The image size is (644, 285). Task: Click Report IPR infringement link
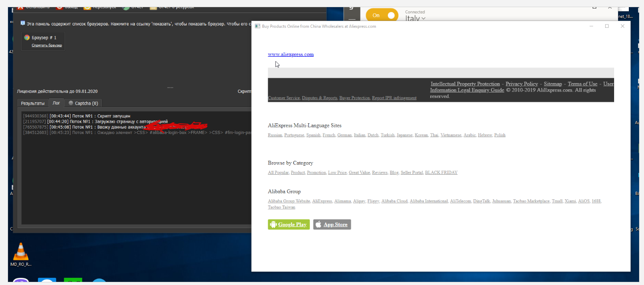(394, 98)
